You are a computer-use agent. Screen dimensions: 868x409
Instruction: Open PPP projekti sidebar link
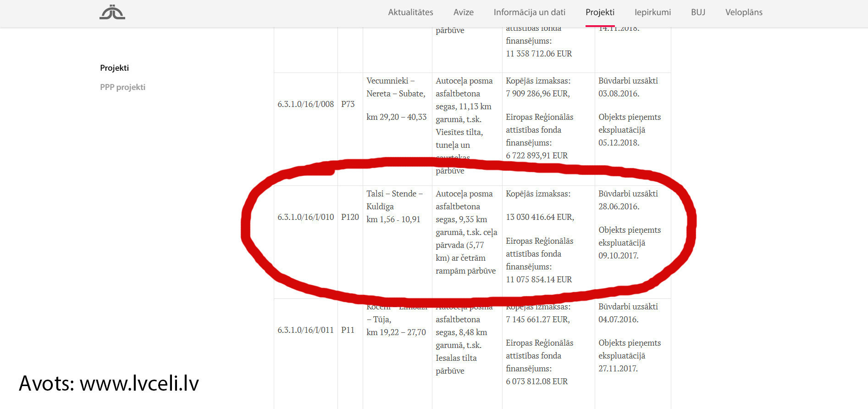click(122, 87)
